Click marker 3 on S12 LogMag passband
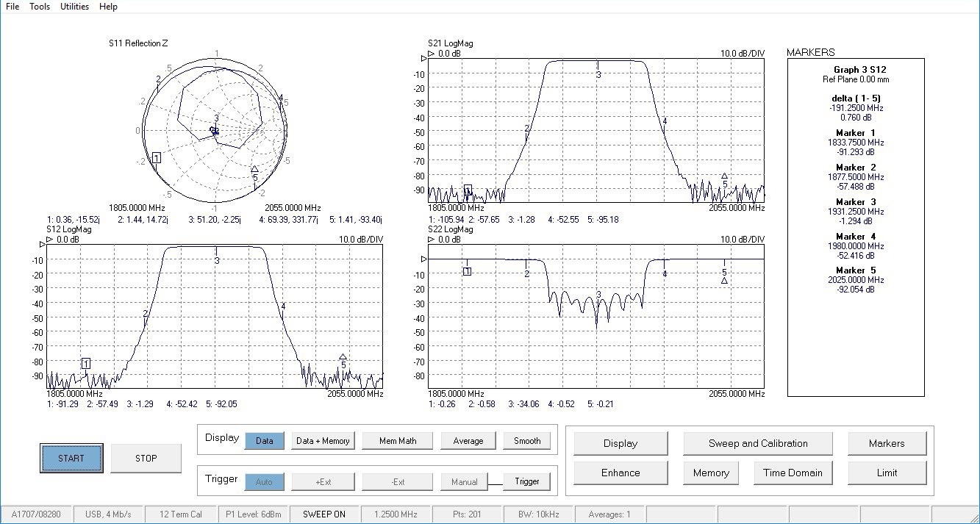Screen dimensions: 980x524 (217, 260)
